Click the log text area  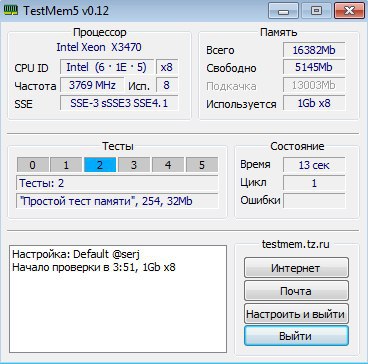(118, 299)
